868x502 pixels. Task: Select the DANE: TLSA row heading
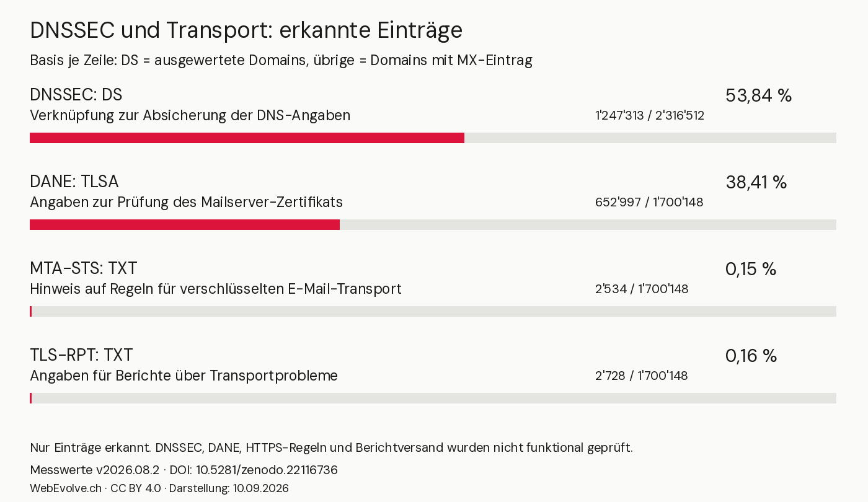pyautogui.click(x=74, y=182)
